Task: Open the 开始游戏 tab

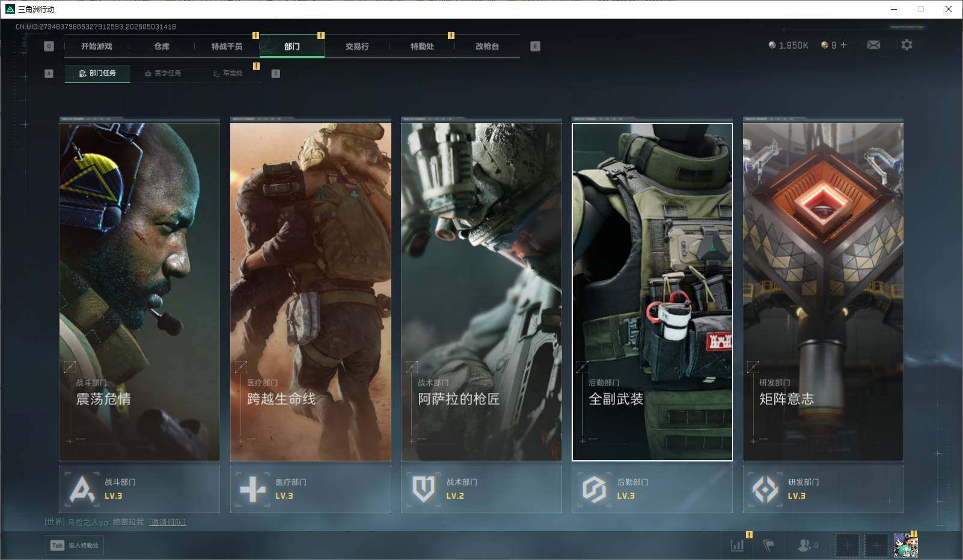Action: (x=97, y=46)
